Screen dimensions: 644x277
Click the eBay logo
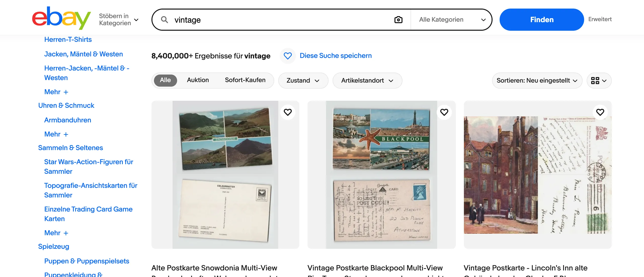point(61,18)
